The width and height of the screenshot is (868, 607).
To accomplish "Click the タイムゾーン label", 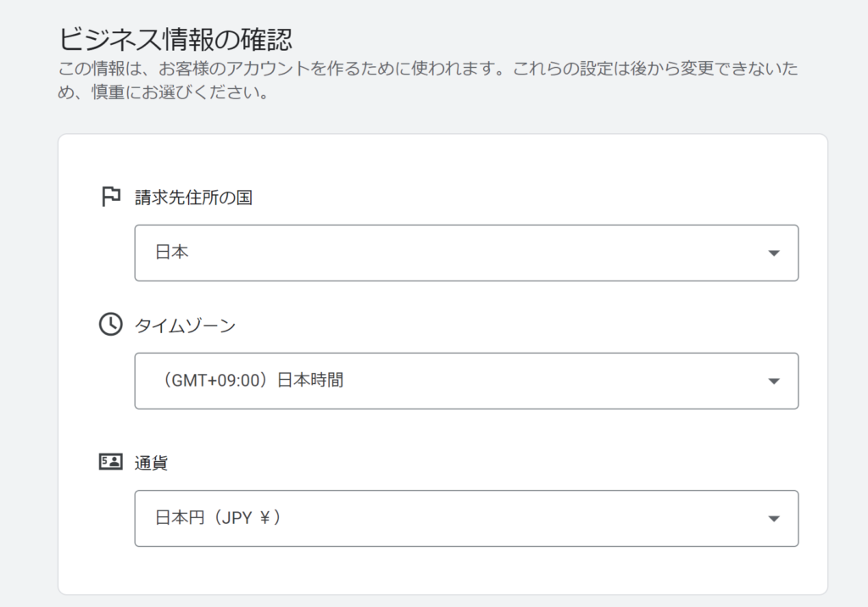I will (x=185, y=326).
